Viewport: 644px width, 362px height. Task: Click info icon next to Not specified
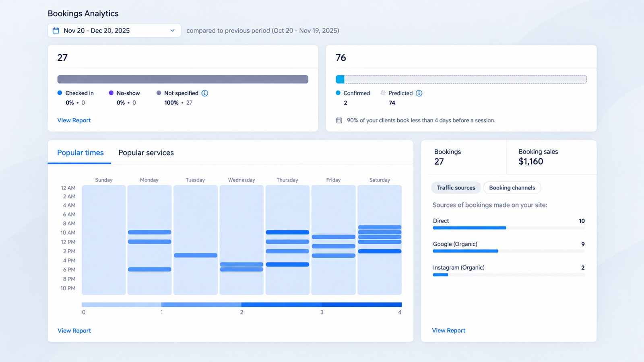click(205, 93)
